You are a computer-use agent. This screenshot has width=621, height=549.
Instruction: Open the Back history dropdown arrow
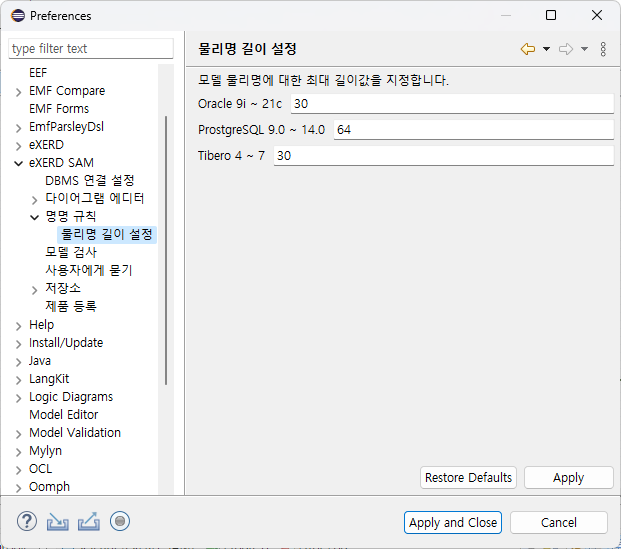click(x=546, y=49)
